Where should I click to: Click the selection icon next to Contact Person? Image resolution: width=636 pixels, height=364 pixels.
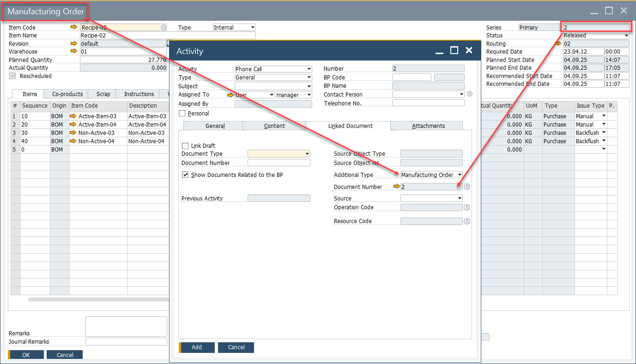470,94
